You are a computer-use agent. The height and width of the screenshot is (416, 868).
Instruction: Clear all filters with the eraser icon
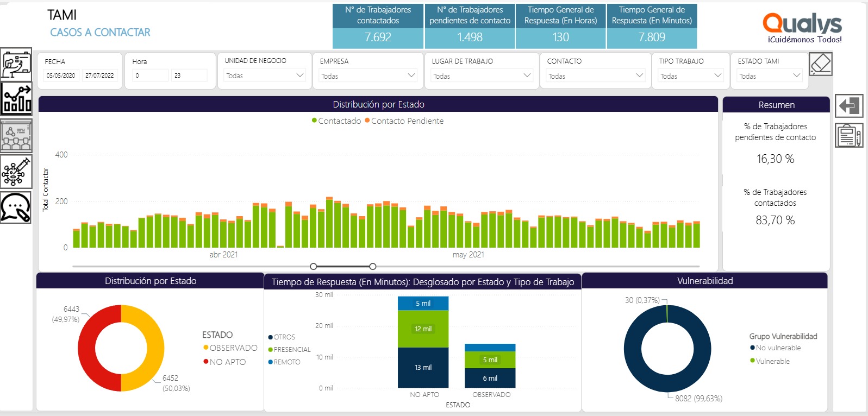[820, 64]
